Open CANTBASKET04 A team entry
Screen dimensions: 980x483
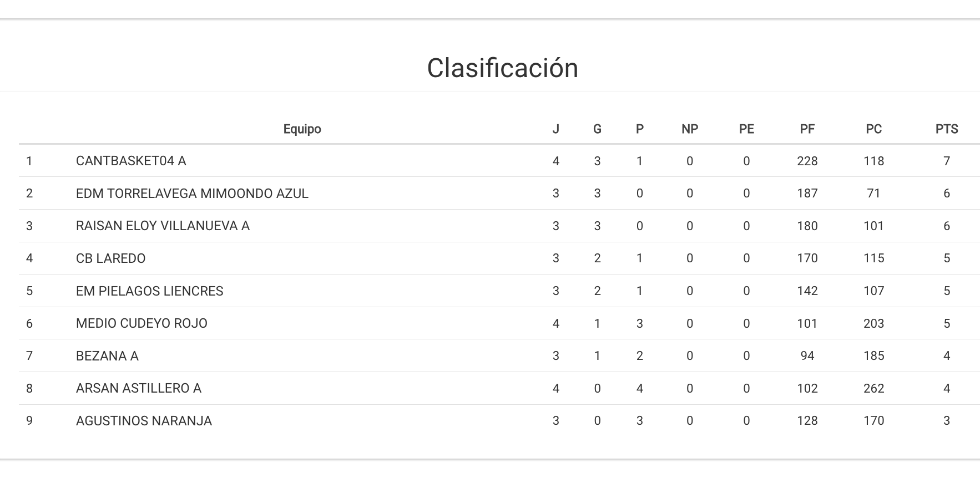131,161
